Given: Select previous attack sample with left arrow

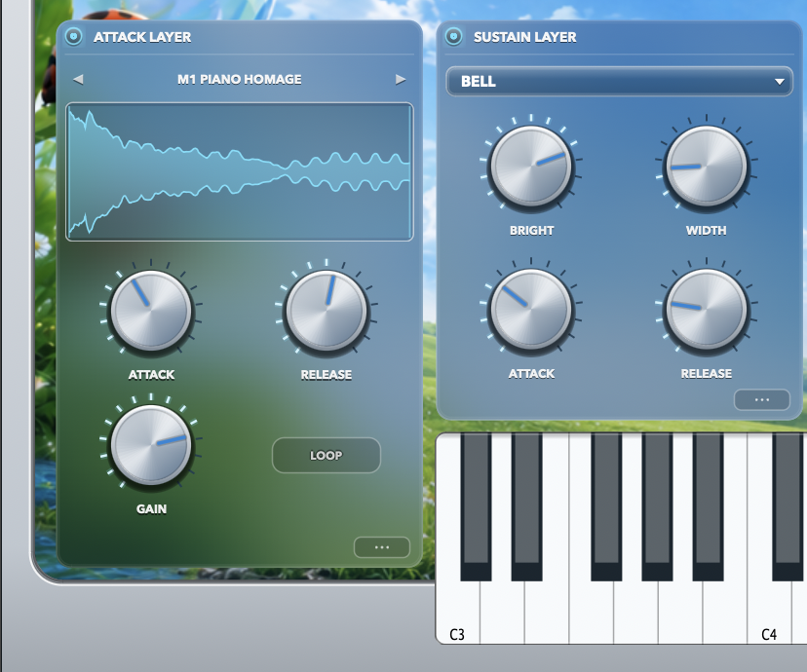Looking at the screenshot, I should click(78, 79).
